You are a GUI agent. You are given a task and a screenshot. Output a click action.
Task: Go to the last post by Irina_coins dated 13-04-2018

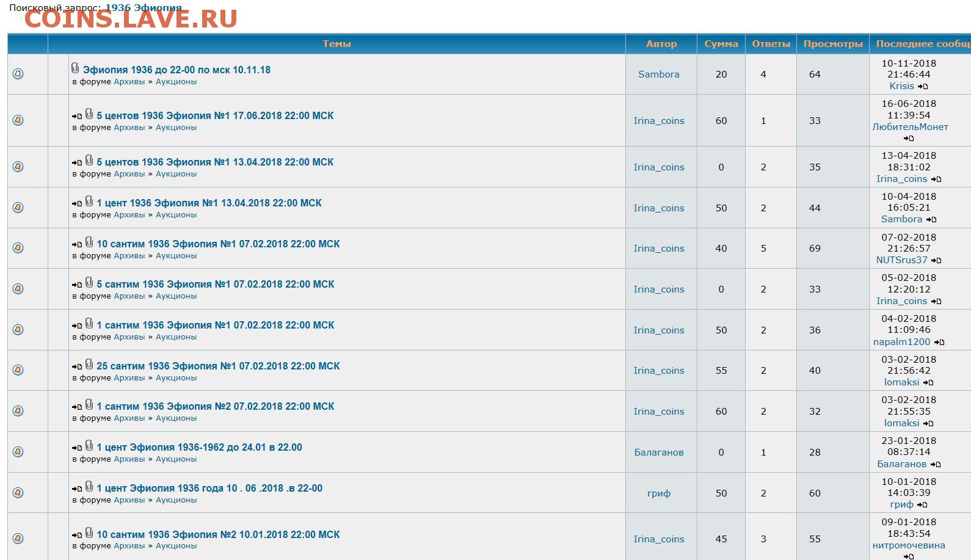(936, 180)
